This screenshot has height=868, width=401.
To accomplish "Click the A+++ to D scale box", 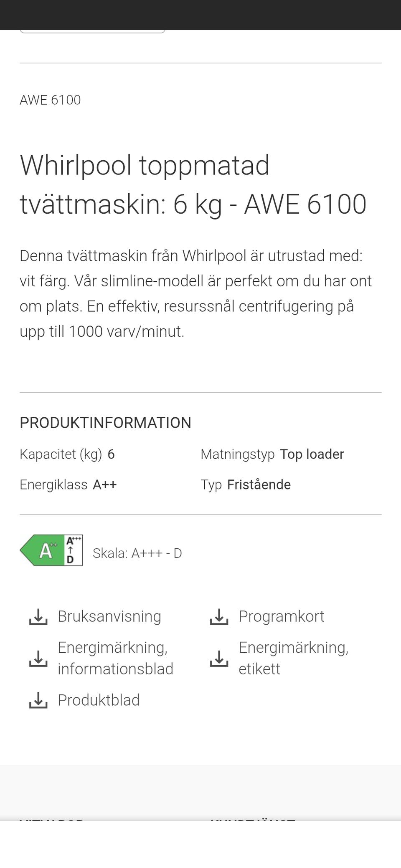I will point(74,550).
